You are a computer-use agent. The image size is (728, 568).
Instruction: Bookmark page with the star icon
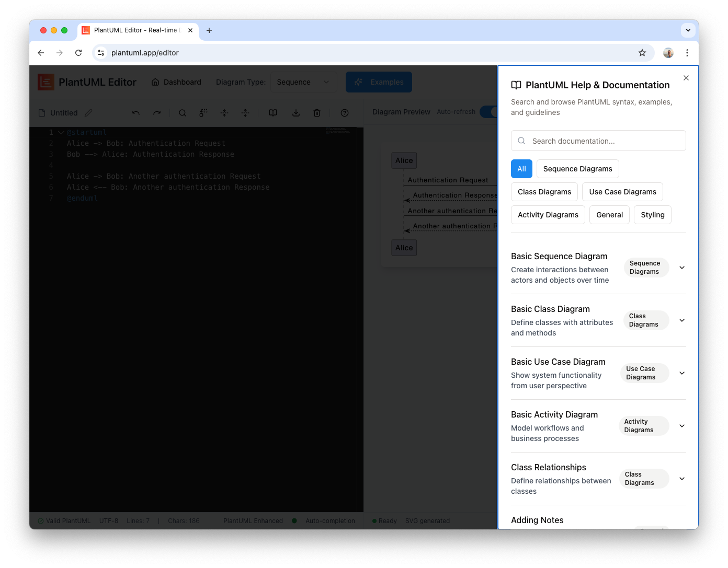[x=642, y=53]
